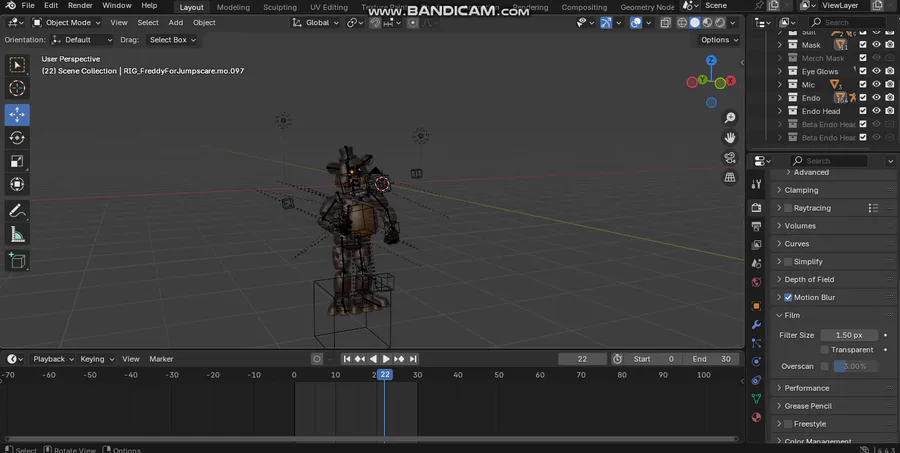Open the Render properties tab

(757, 208)
